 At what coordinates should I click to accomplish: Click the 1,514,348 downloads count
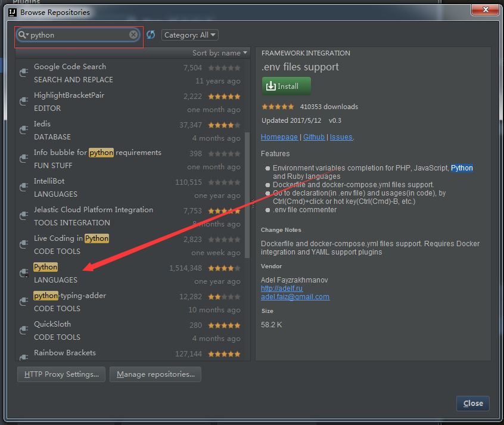coord(185,268)
